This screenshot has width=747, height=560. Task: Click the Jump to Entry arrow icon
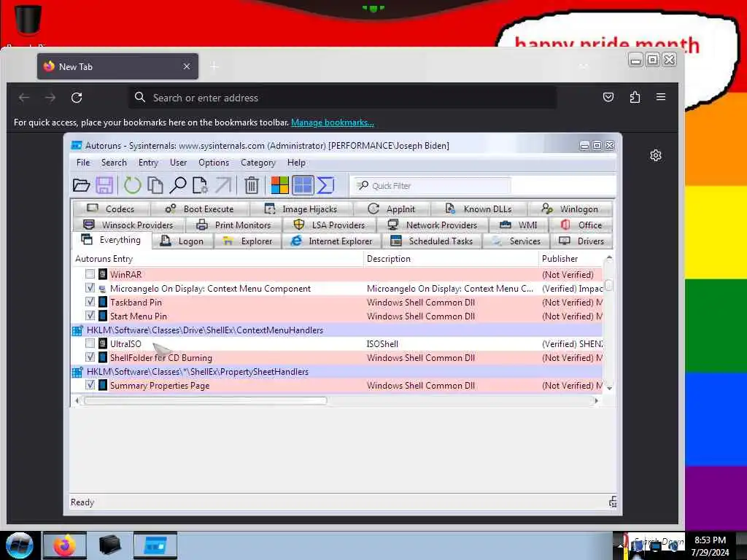pyautogui.click(x=223, y=185)
